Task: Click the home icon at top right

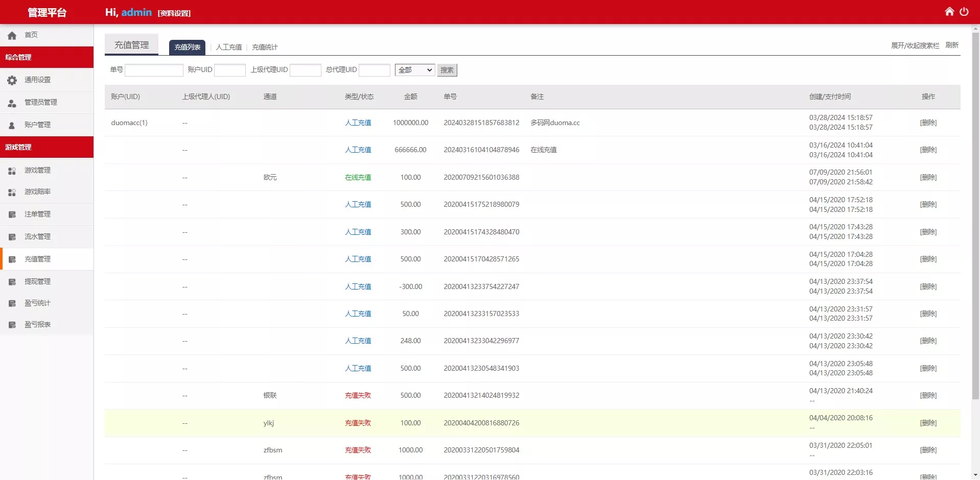Action: pos(949,11)
